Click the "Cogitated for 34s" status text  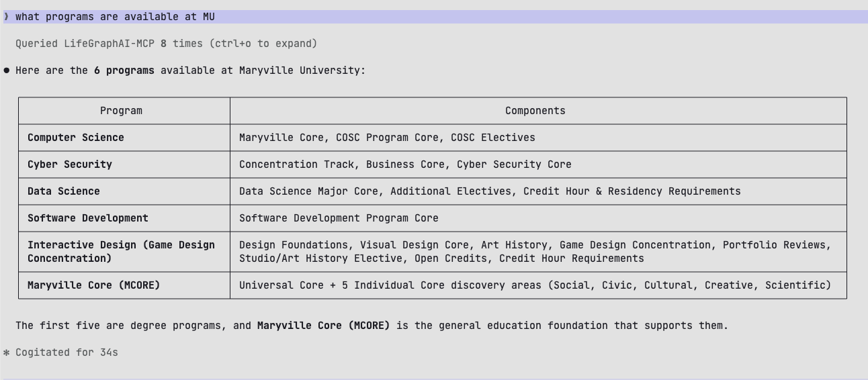(67, 352)
